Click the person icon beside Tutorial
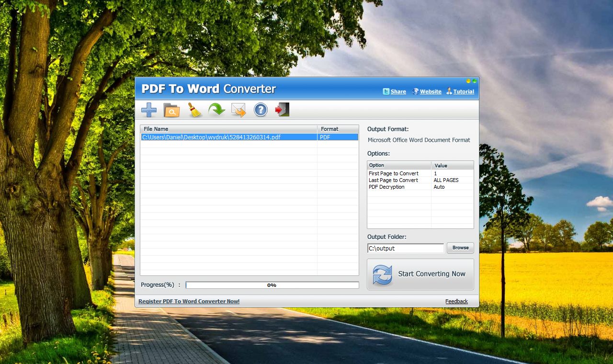 pos(449,91)
